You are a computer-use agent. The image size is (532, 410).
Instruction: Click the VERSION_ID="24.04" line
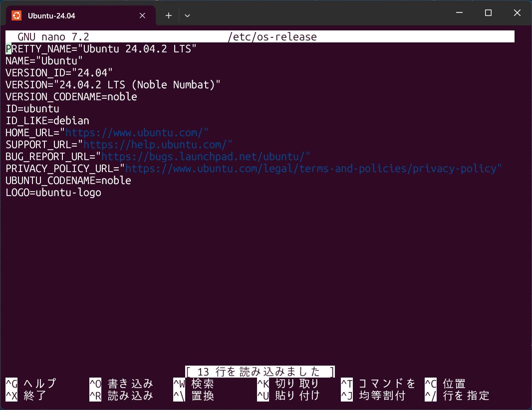pyautogui.click(x=59, y=73)
